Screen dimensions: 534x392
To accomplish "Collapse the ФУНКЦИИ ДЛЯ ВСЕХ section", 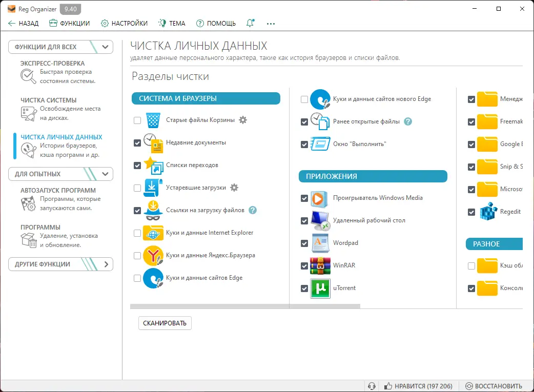I will [60, 47].
